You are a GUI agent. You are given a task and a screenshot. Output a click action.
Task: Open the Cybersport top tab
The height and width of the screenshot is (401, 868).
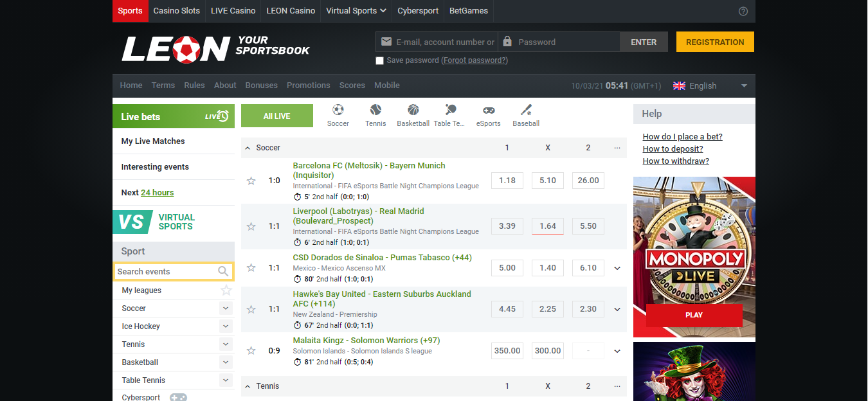(x=418, y=11)
